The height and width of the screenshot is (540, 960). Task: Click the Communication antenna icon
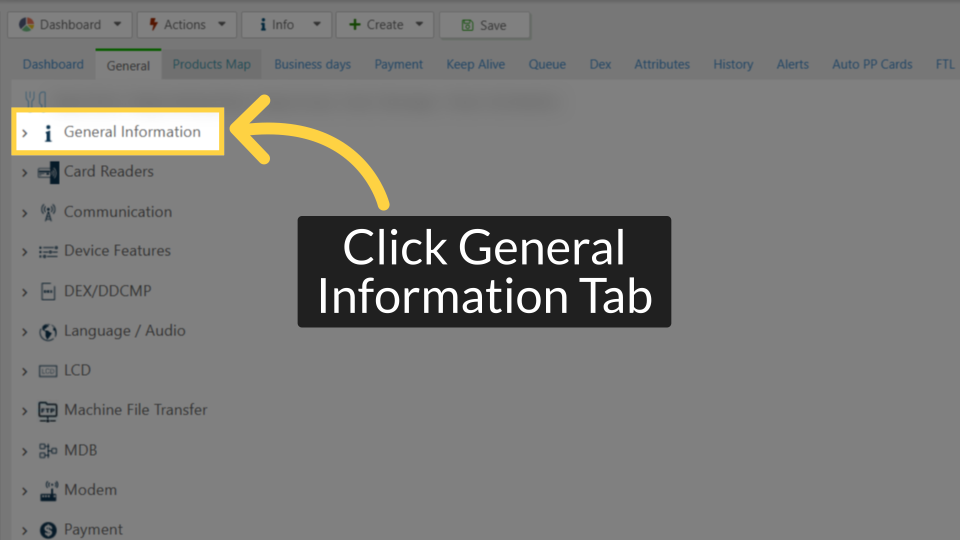click(48, 212)
